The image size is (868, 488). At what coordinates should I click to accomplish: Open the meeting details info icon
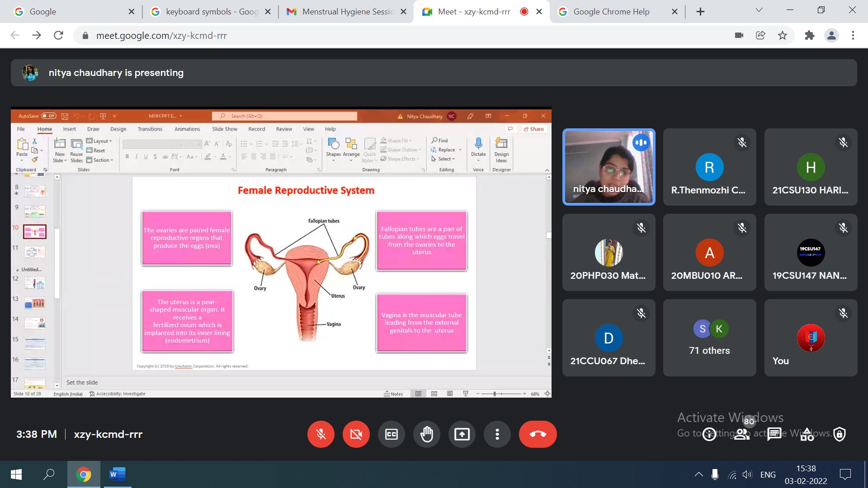[x=709, y=434]
